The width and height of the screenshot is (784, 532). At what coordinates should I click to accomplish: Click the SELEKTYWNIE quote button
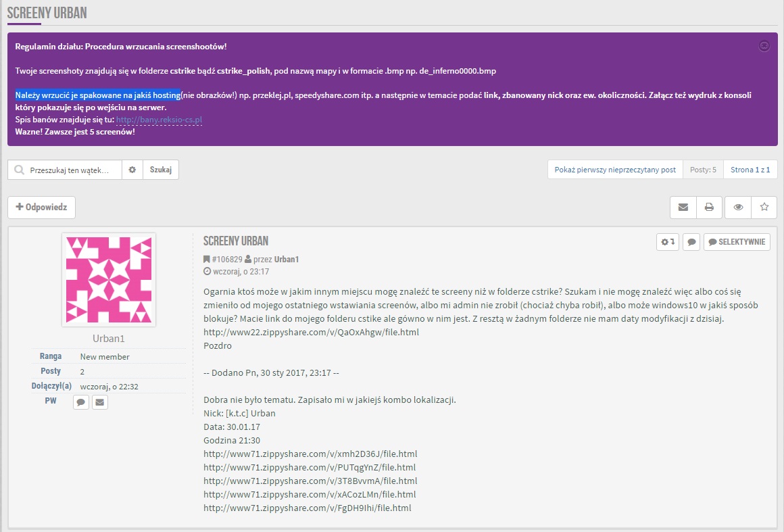[737, 242]
